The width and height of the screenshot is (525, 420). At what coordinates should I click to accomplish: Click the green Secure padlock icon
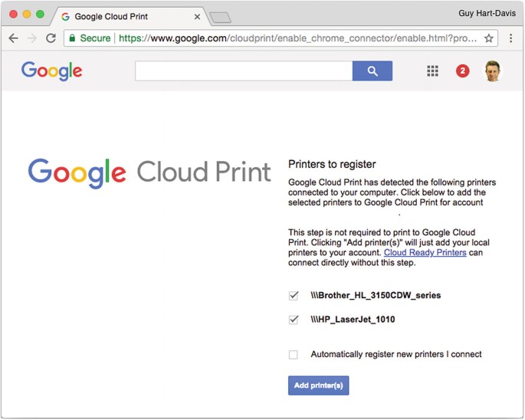tap(73, 38)
